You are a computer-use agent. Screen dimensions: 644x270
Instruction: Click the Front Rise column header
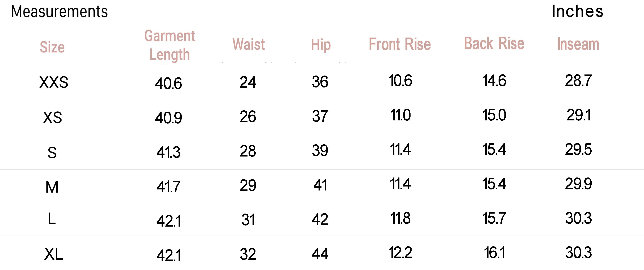click(400, 44)
